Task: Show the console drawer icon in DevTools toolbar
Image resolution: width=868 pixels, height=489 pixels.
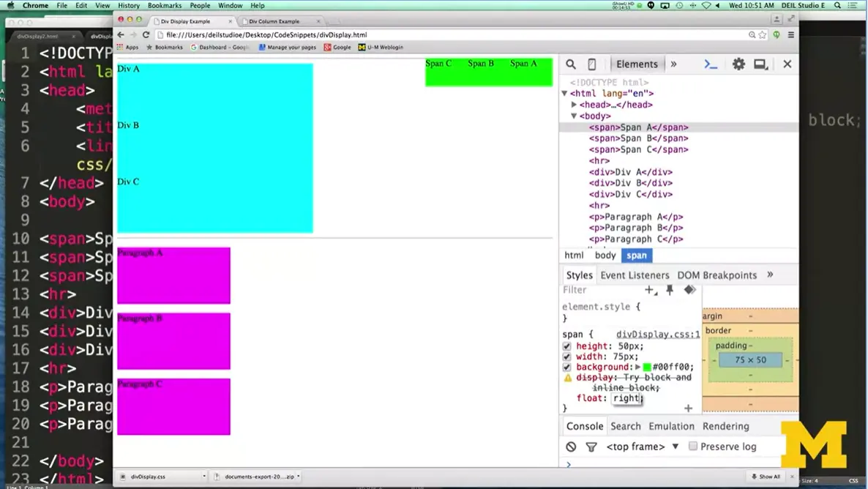Action: [711, 64]
